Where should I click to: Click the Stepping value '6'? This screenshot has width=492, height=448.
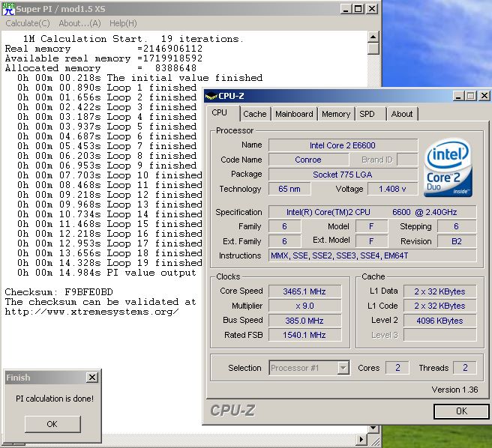[x=457, y=226]
